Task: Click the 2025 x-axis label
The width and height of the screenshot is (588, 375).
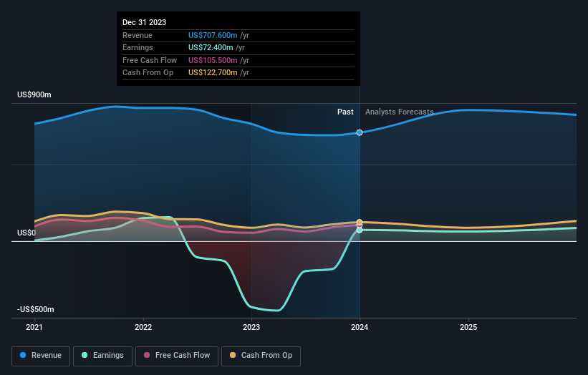Action: click(468, 327)
